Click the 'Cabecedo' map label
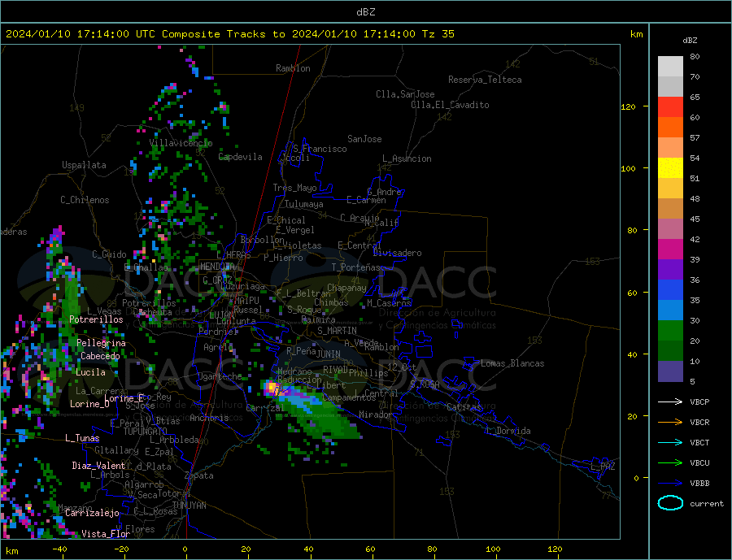The height and width of the screenshot is (560, 732). tap(100, 356)
